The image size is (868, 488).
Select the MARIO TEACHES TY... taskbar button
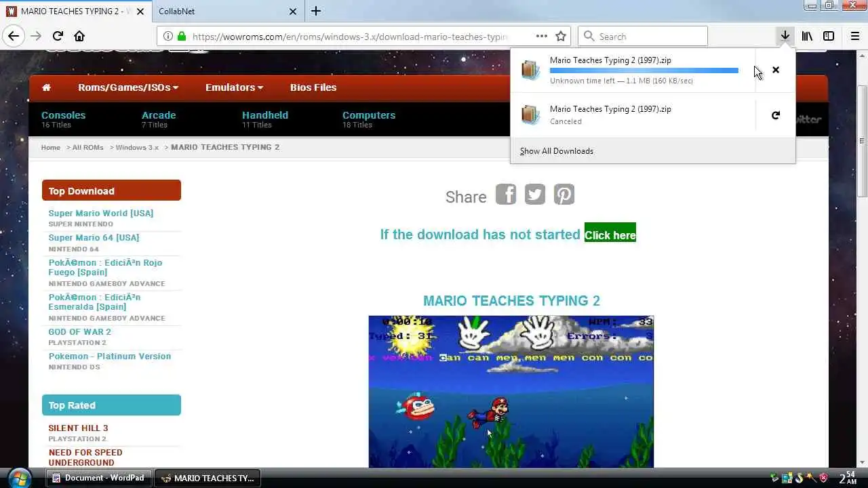click(209, 478)
